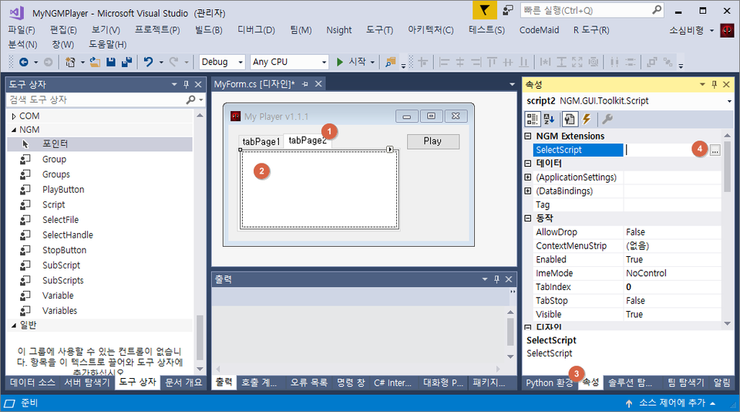Open the script2 object selector dropdown
This screenshot has height=412, width=740.
click(x=729, y=101)
